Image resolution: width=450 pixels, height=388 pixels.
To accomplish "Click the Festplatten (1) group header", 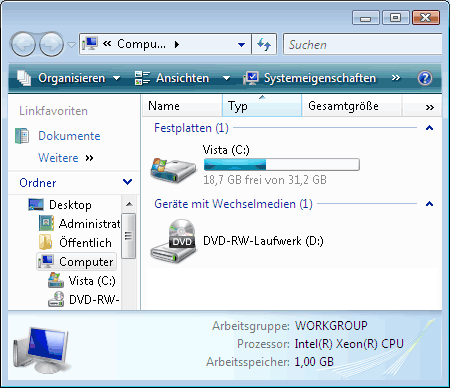I will (x=191, y=128).
